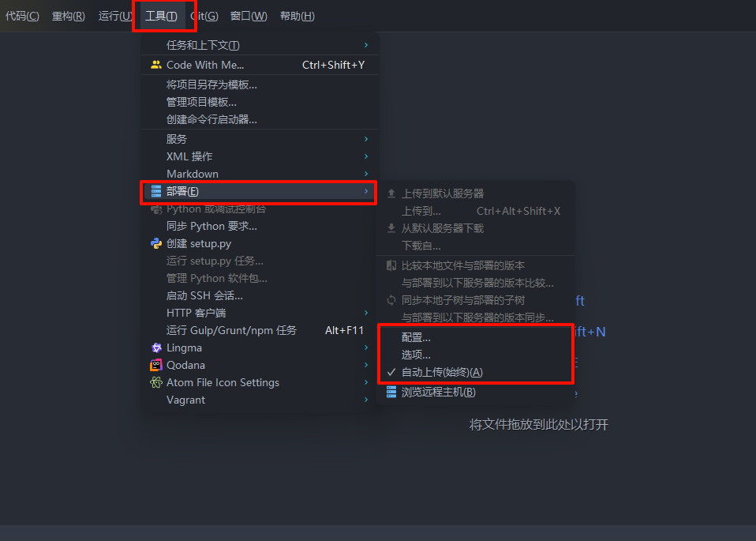Click the 部署 server icon in menu

[156, 192]
